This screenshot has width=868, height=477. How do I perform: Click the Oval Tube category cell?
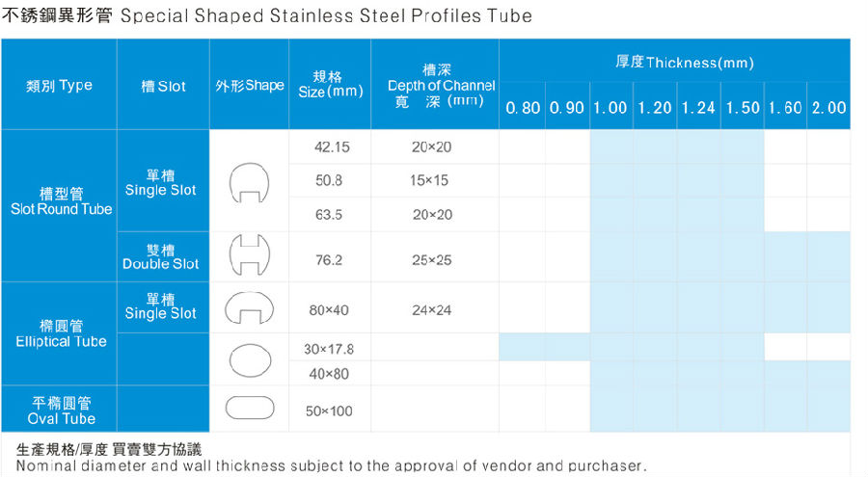pos(61,410)
